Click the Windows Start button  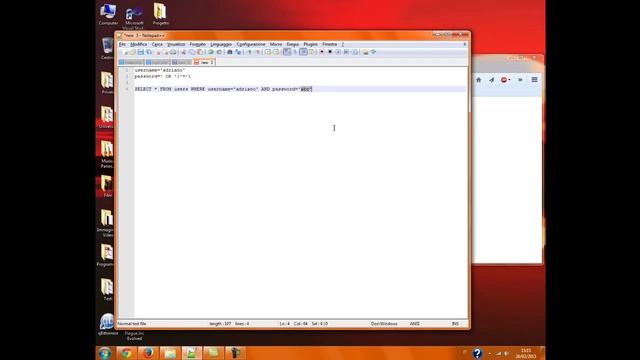pos(104,353)
